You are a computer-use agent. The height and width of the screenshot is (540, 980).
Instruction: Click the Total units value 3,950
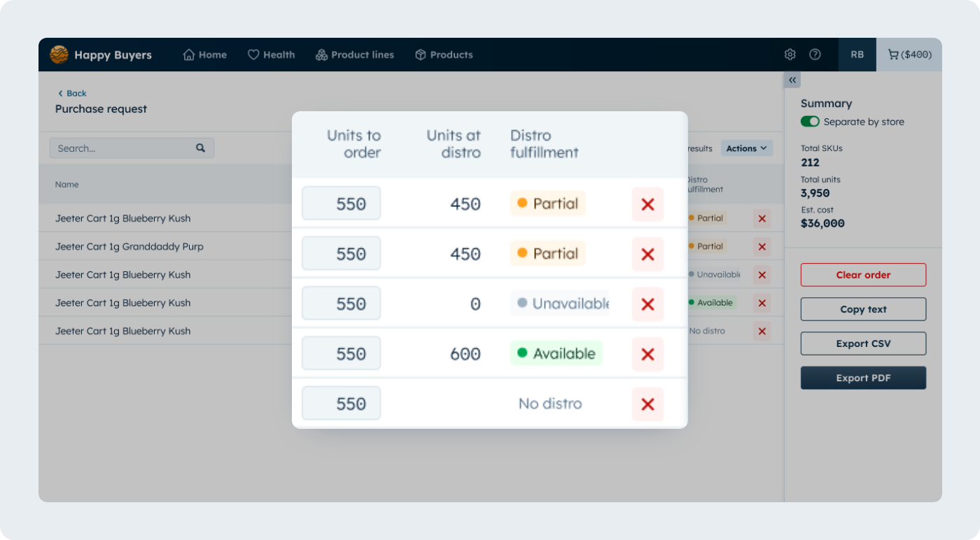pyautogui.click(x=815, y=193)
